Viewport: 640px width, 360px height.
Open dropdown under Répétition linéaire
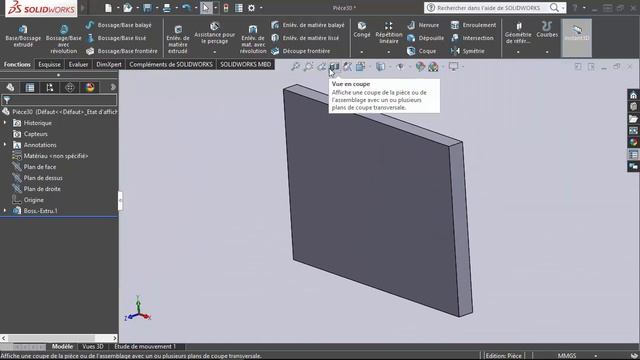tap(389, 52)
